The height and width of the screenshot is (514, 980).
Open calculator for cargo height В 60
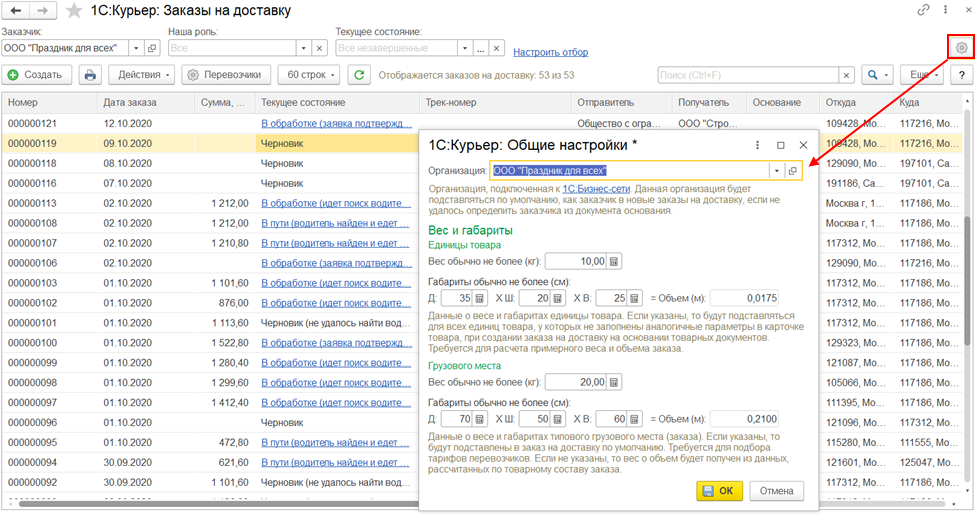[634, 419]
